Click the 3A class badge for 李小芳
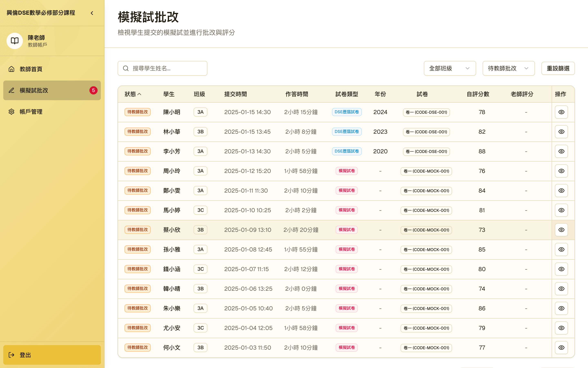This screenshot has height=368, width=588. click(200, 151)
